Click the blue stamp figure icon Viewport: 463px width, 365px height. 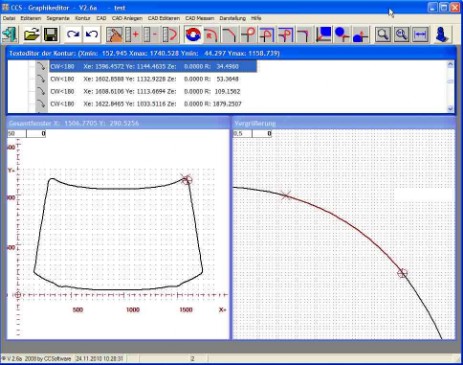tap(443, 34)
